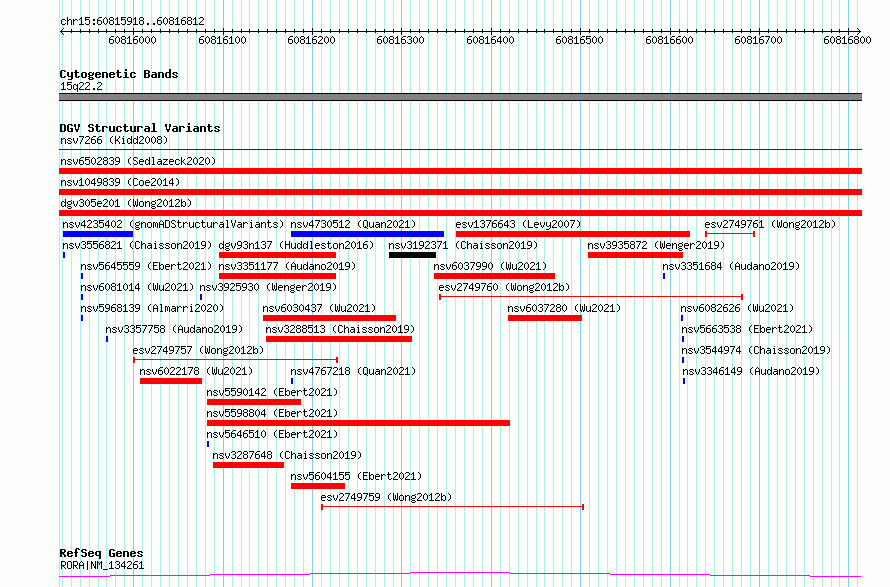
Task: Open nsv5646510 (Ebert2021) label
Action: coord(272,434)
